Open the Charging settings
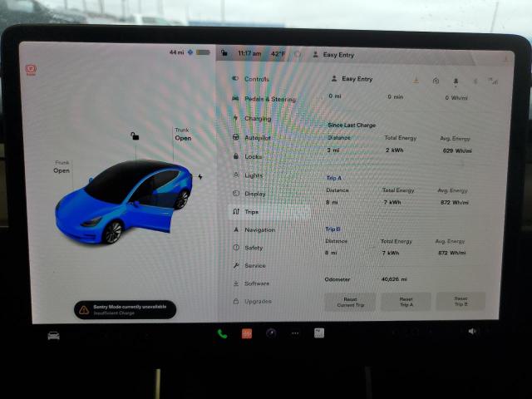The width and height of the screenshot is (532, 399). tap(252, 118)
